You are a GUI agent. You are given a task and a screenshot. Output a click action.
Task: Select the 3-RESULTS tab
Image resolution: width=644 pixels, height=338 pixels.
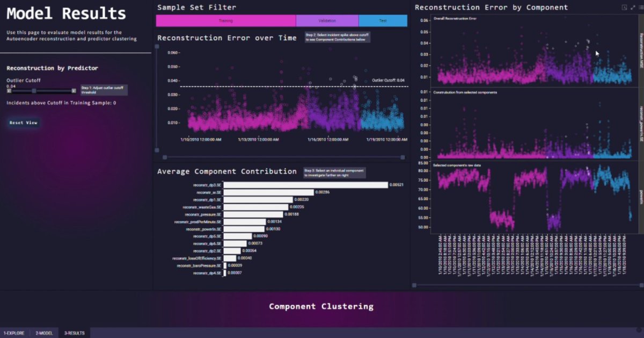[73, 333]
